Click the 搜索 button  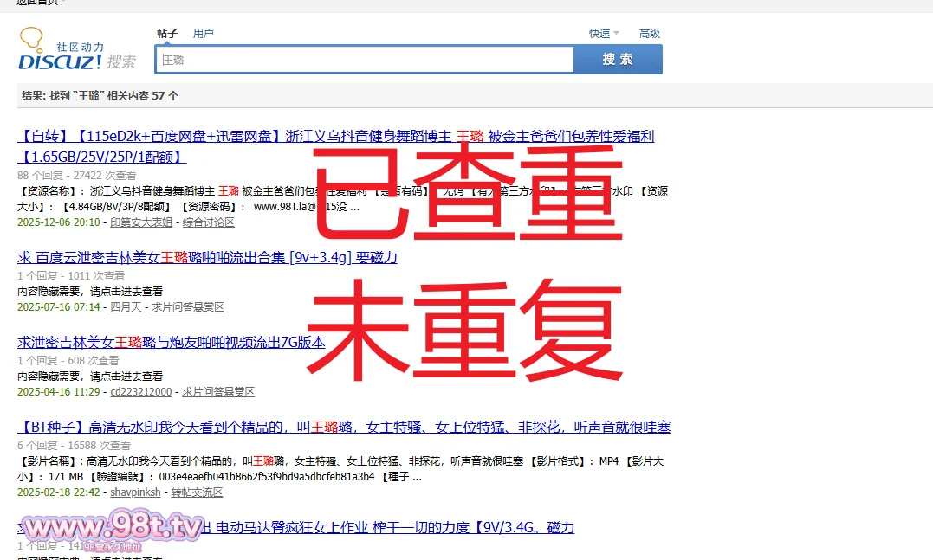[x=618, y=60]
